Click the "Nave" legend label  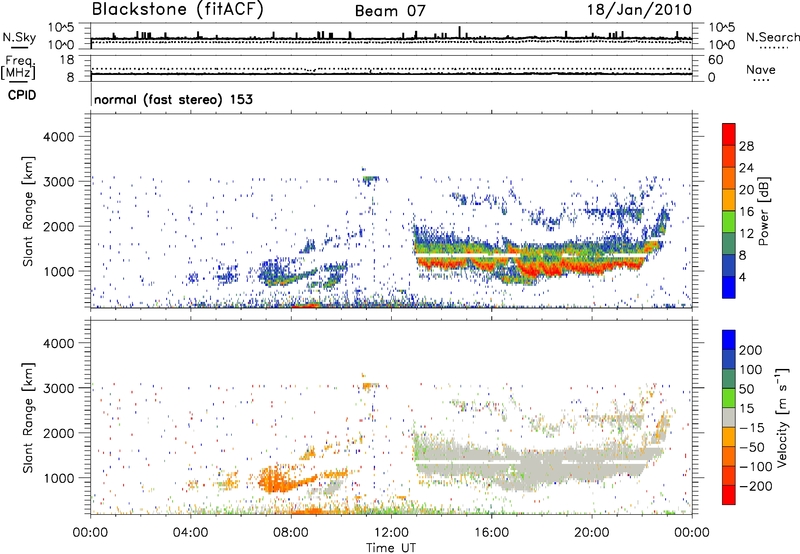tap(761, 69)
